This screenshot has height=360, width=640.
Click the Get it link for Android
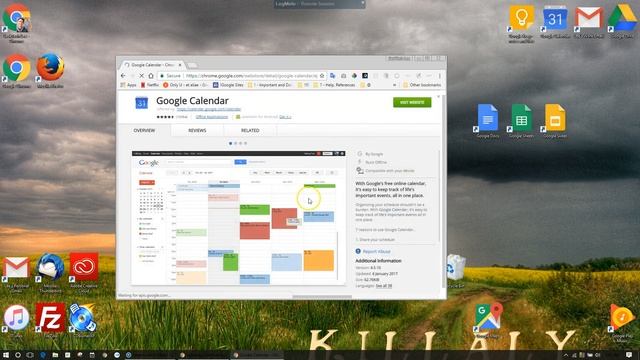pyautogui.click(x=285, y=117)
